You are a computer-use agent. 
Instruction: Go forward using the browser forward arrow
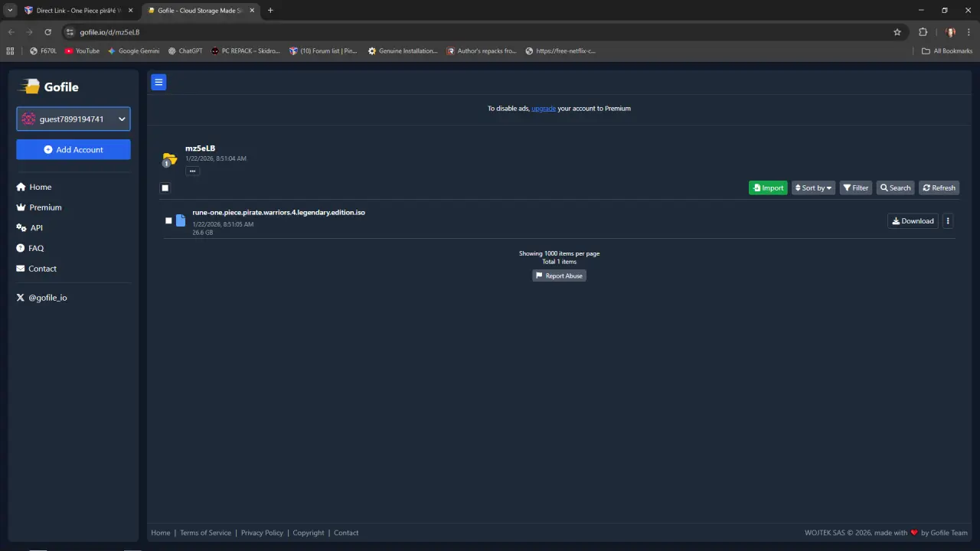click(x=29, y=32)
